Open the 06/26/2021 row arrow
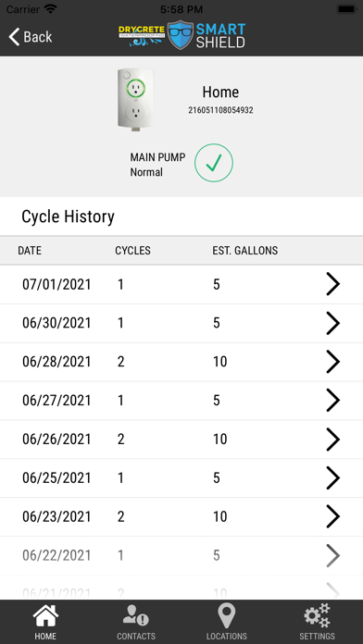The image size is (363, 644). click(x=333, y=440)
